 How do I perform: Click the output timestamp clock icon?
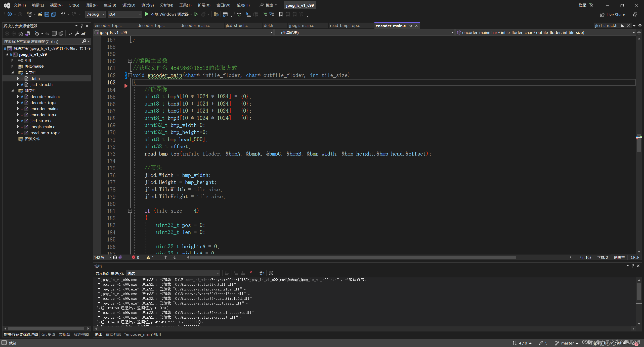271,273
